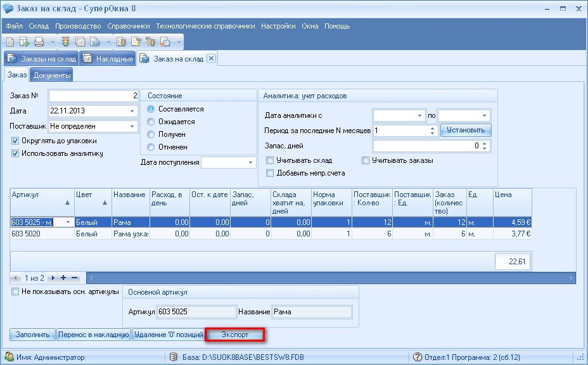The image size is (588, 365).
Task: Delete row with navigator minus button
Action: point(75,278)
